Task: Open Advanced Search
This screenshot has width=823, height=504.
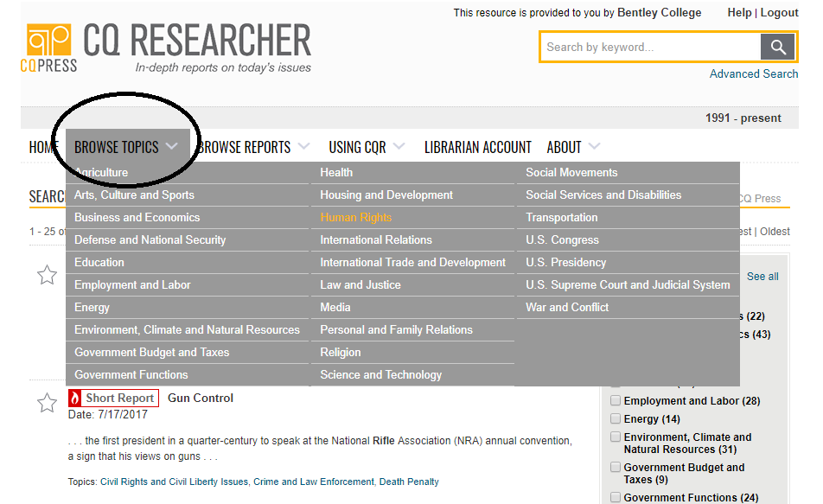Action: point(753,73)
